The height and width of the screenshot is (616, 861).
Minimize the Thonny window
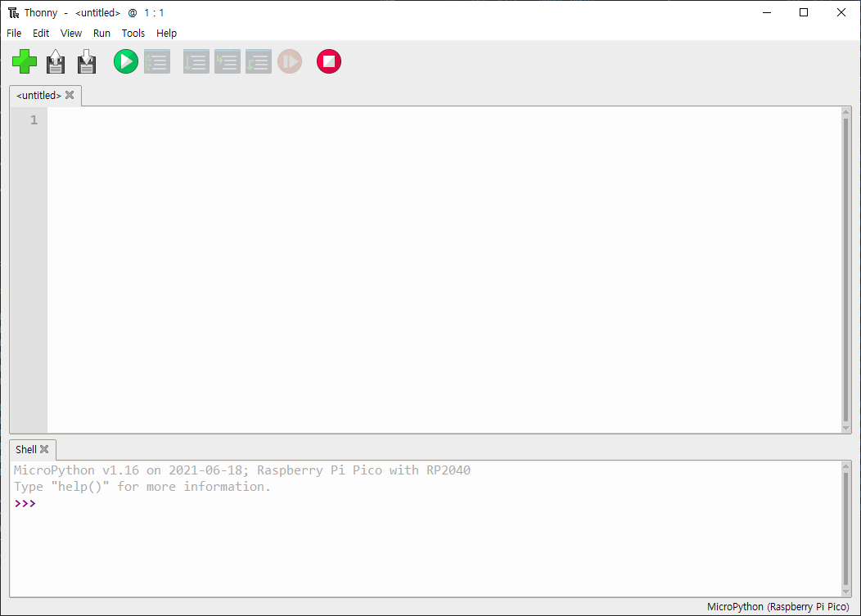[x=767, y=12]
